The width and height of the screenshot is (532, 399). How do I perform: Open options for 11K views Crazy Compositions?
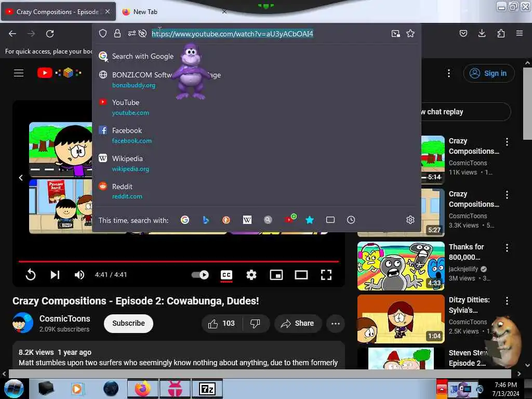(x=507, y=142)
